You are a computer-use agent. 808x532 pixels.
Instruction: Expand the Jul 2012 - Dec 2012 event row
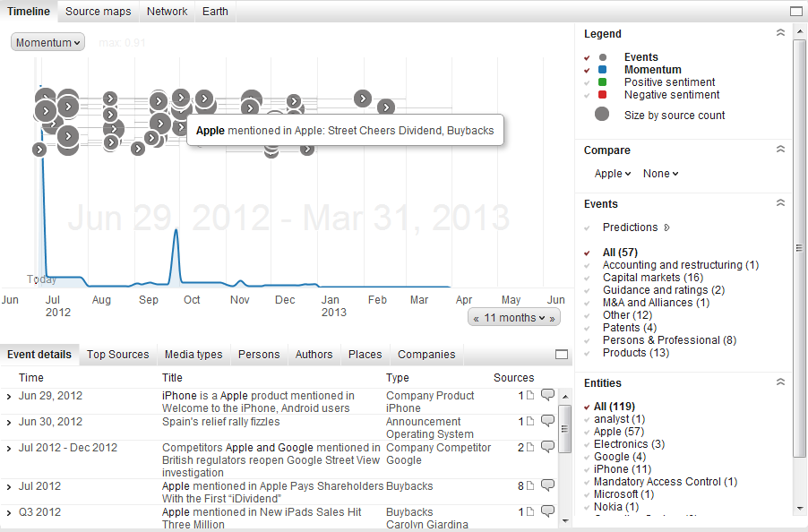pos(9,448)
